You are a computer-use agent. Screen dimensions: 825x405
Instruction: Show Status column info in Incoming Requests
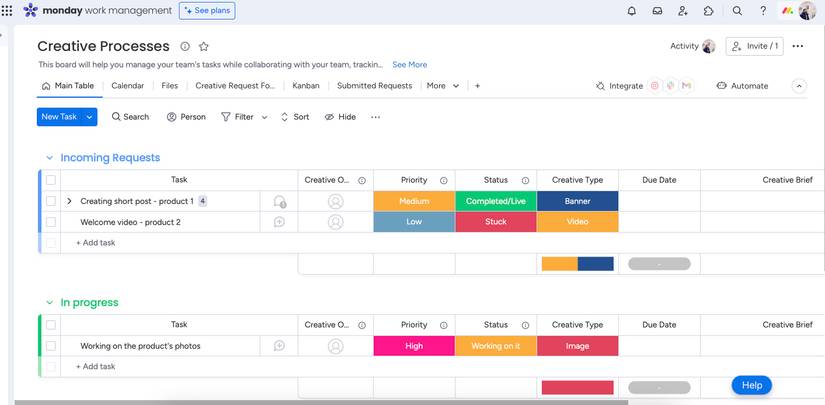click(x=525, y=180)
